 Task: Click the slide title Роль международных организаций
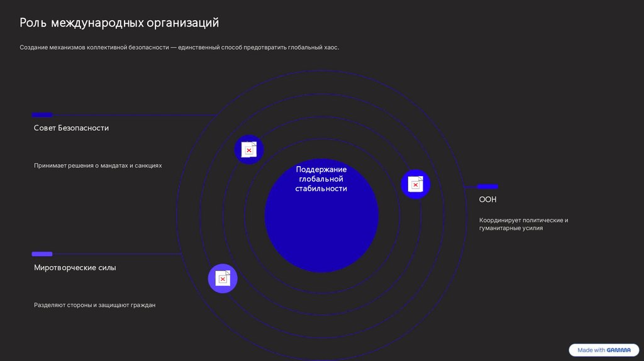119,23
